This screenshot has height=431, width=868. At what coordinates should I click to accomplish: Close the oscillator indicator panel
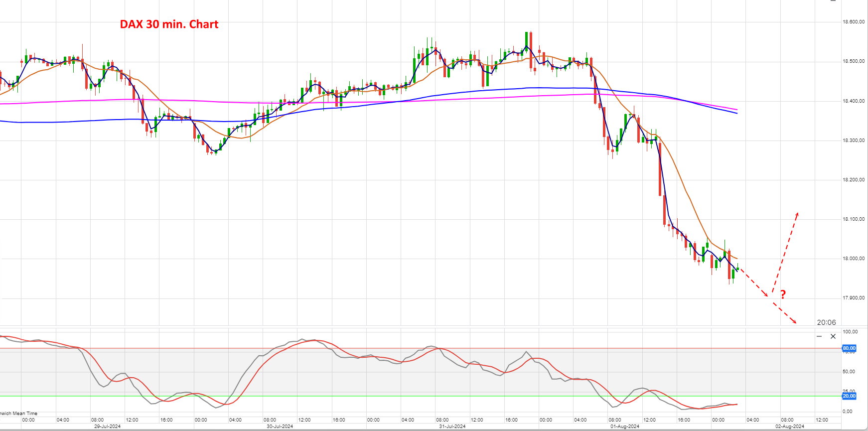(833, 336)
